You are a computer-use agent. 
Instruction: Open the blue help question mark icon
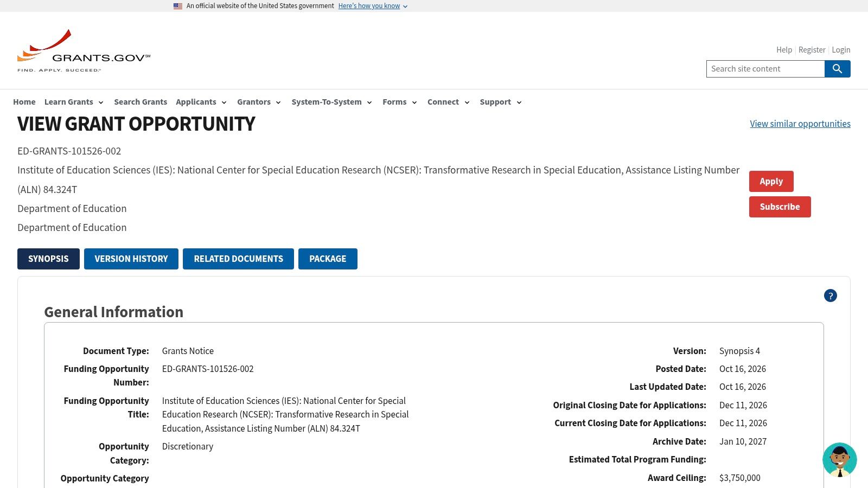830,296
